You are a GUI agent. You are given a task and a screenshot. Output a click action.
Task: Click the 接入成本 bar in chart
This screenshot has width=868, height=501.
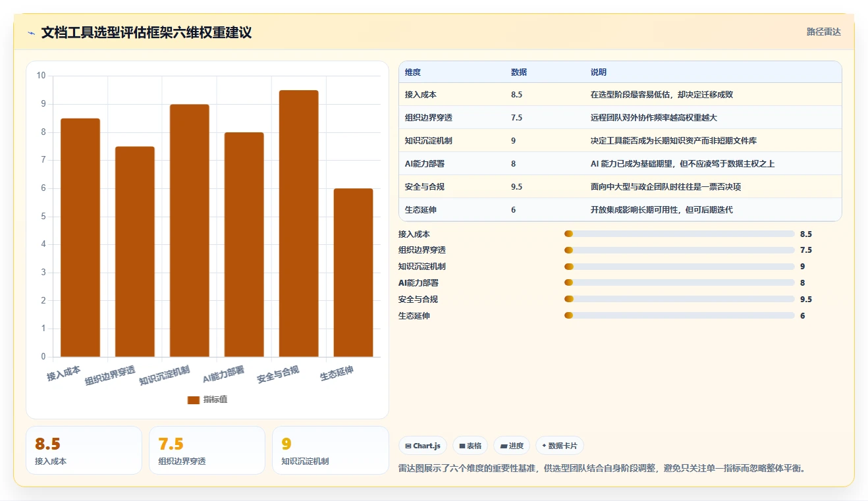(80, 238)
